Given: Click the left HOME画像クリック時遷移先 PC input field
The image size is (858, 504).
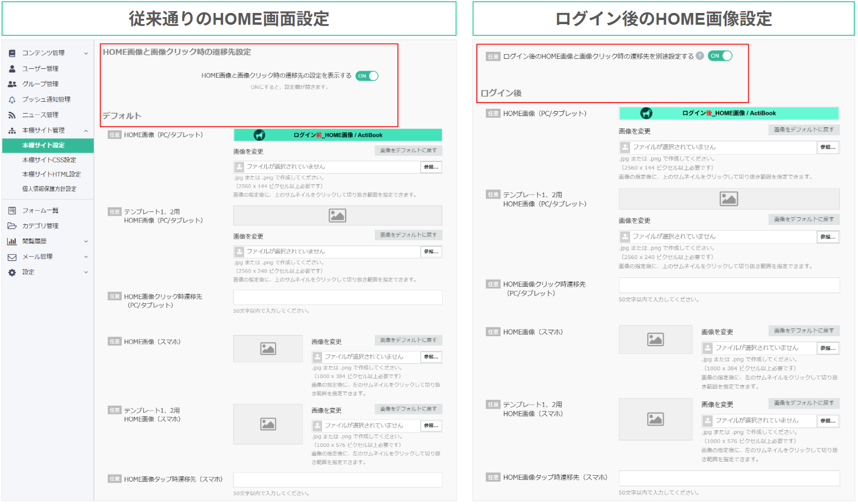Looking at the screenshot, I should [x=337, y=297].
